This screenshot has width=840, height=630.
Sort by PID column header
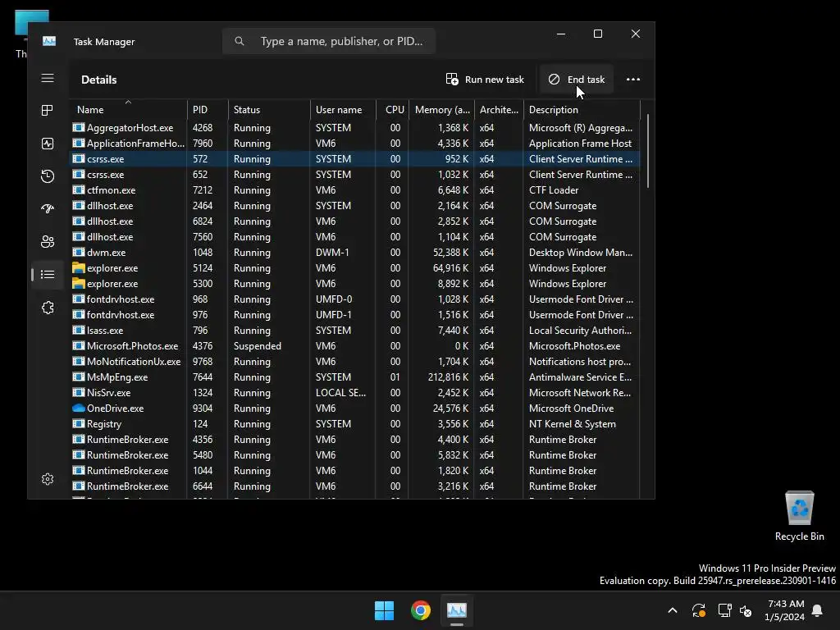[208, 110]
